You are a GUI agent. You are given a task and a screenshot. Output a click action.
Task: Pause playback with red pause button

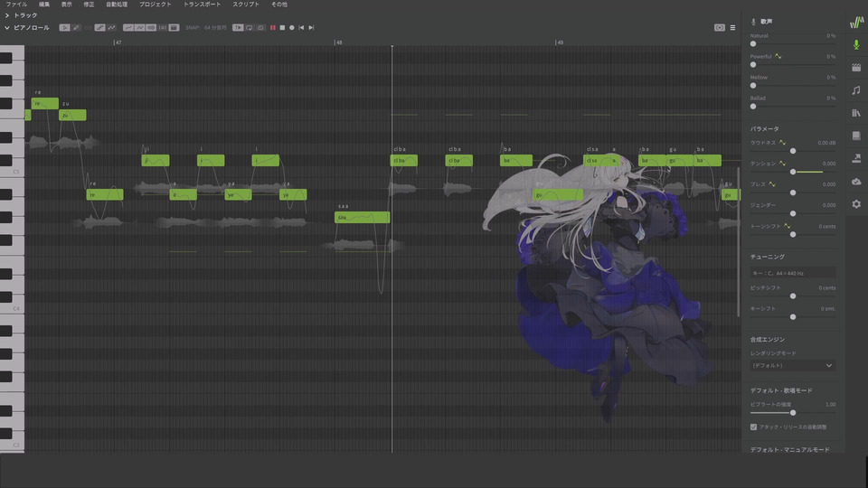tap(273, 28)
